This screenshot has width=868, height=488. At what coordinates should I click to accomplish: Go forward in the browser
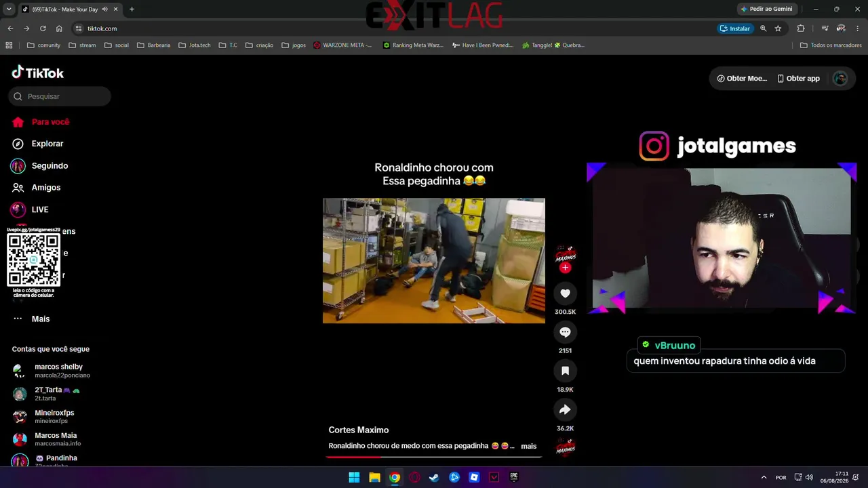(x=26, y=28)
